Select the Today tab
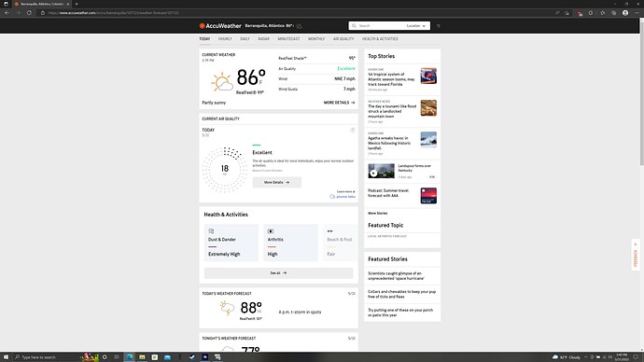Viewport: 644px width, 362px height. coord(204,39)
